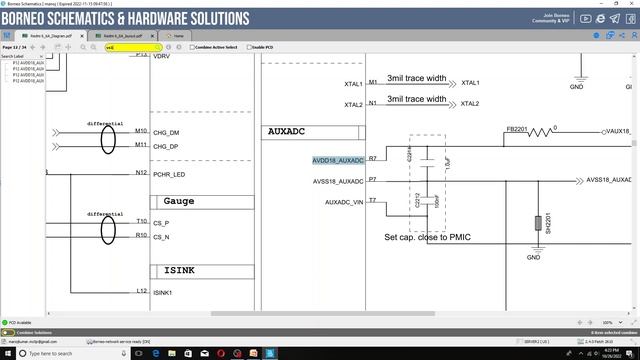Screen dimensions: 640x360
Task: Click the horizontal scrollbar under schematic
Action: [x=322, y=313]
